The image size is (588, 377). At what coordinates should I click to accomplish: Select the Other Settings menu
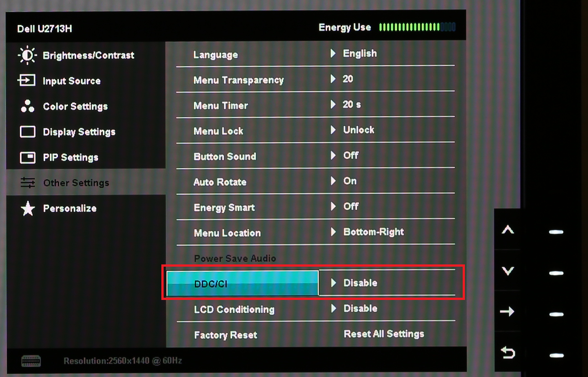(x=86, y=183)
